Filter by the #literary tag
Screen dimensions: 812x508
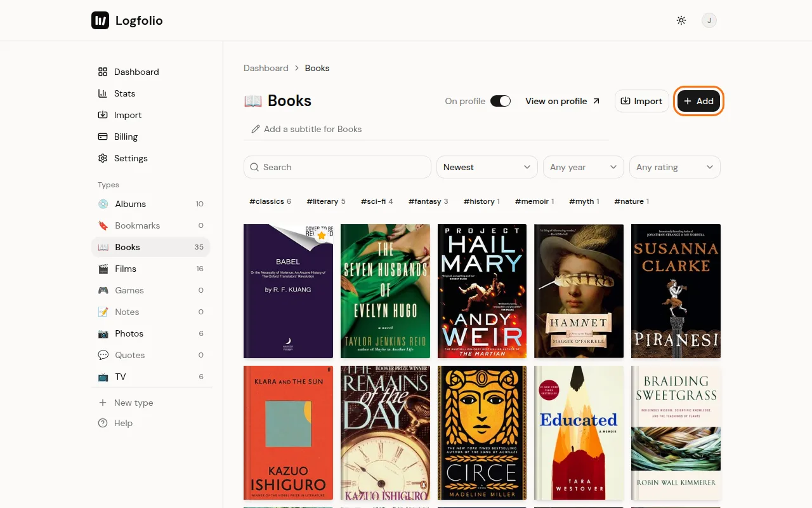[326, 201]
